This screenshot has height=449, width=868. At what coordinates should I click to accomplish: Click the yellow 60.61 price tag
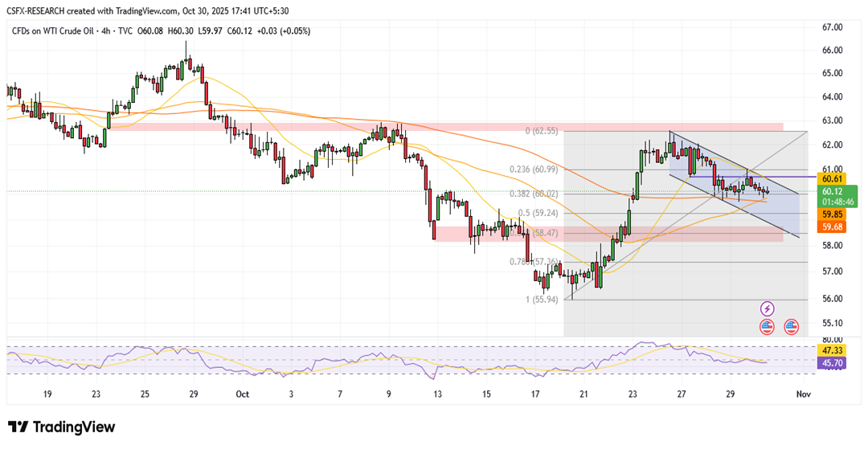point(831,178)
